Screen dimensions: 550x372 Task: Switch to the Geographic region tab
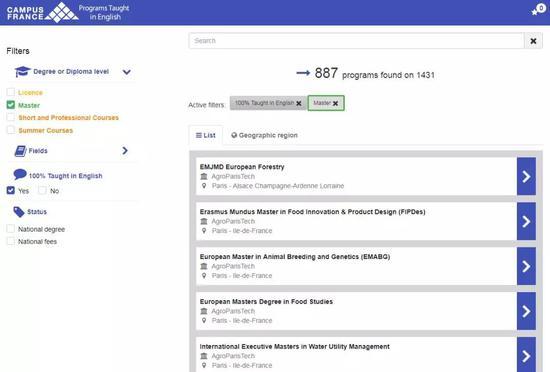click(264, 135)
